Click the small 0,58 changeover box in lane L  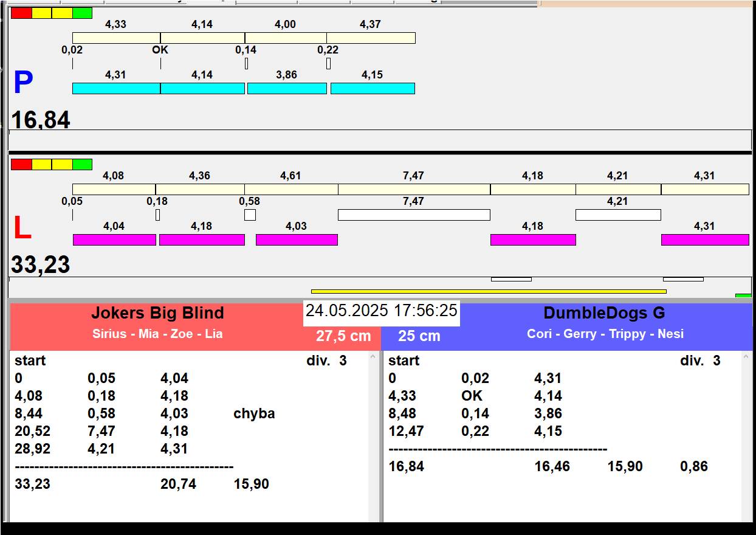coord(250,215)
